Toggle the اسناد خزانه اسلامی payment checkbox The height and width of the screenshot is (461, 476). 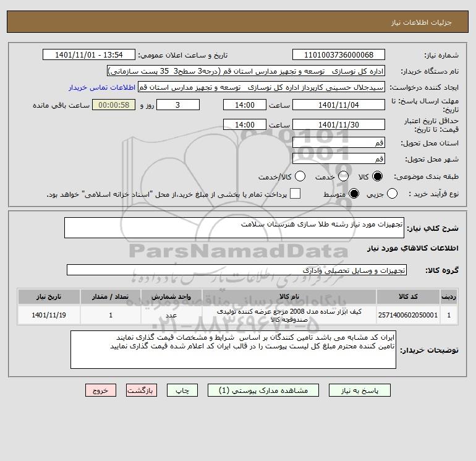[x=295, y=194]
